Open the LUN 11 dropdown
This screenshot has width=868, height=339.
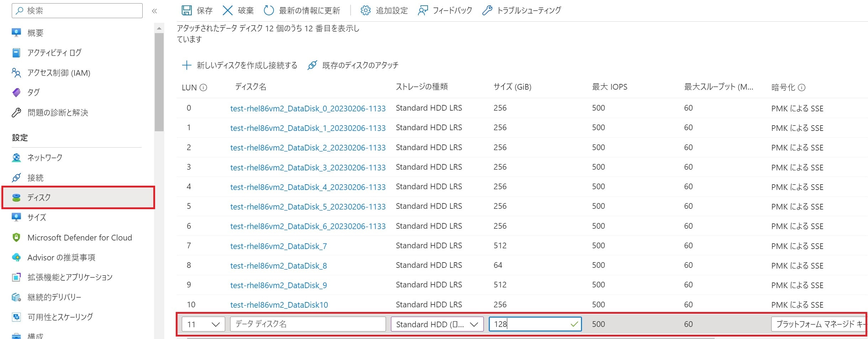coord(203,324)
